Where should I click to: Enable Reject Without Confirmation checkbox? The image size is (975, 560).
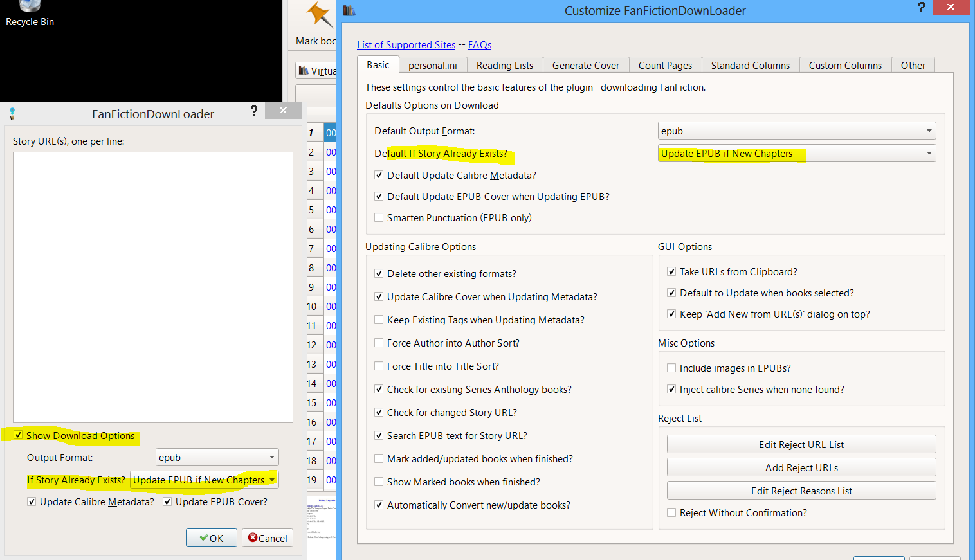(x=671, y=512)
